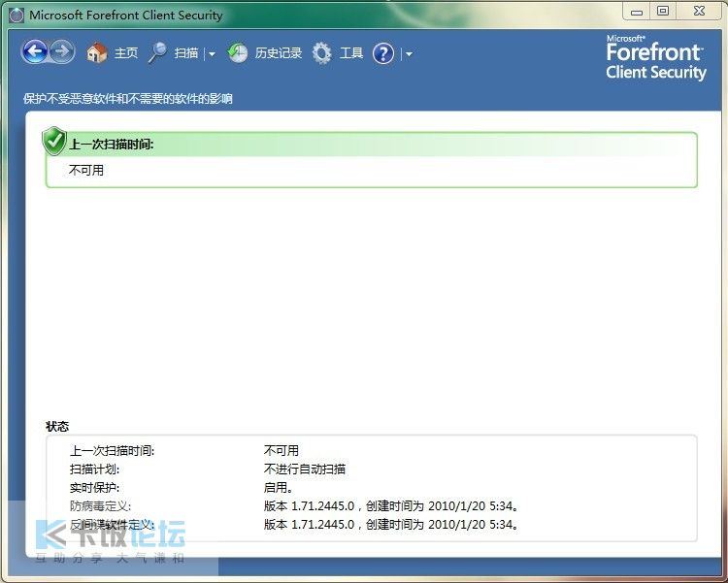The height and width of the screenshot is (583, 728).
Task: Open the History clock icon
Action: click(238, 53)
